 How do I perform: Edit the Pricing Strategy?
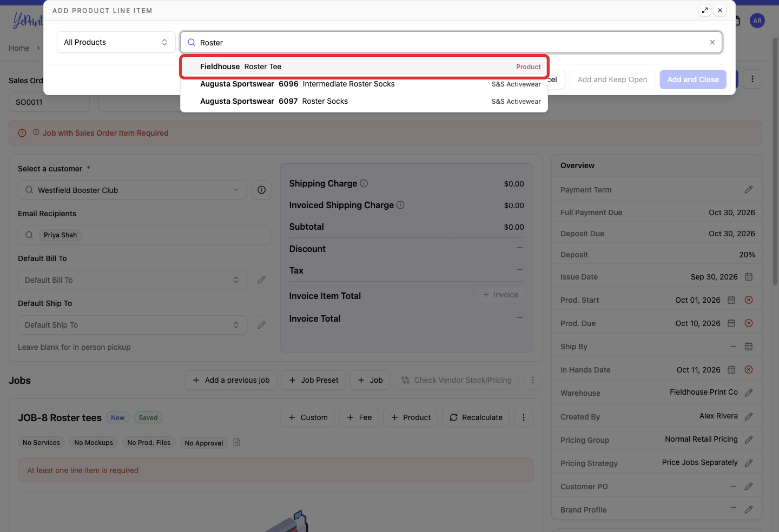tap(749, 463)
